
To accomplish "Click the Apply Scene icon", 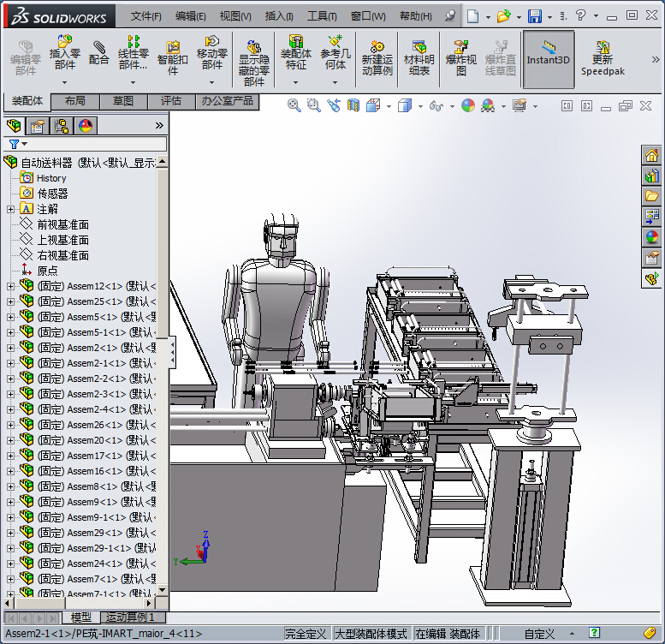I will point(488,104).
